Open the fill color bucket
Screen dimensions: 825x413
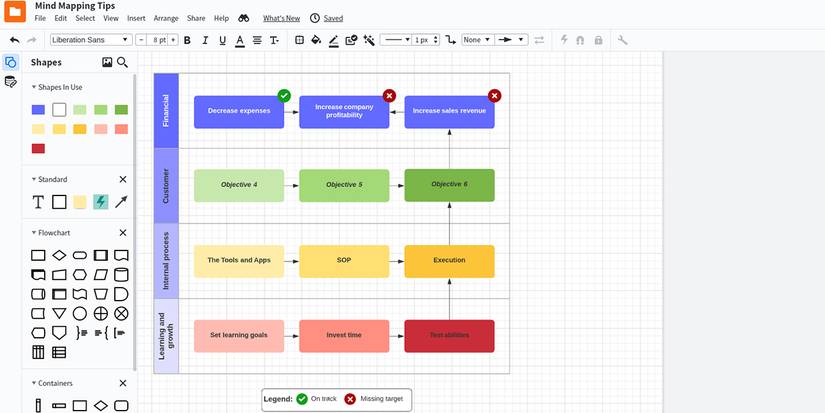click(x=316, y=40)
